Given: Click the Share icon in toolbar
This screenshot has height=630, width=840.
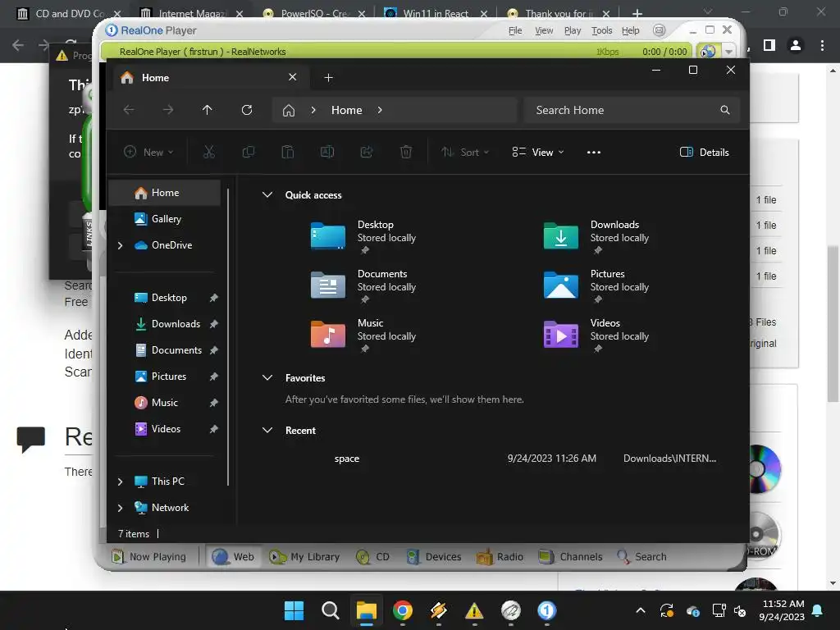Looking at the screenshot, I should click(367, 152).
